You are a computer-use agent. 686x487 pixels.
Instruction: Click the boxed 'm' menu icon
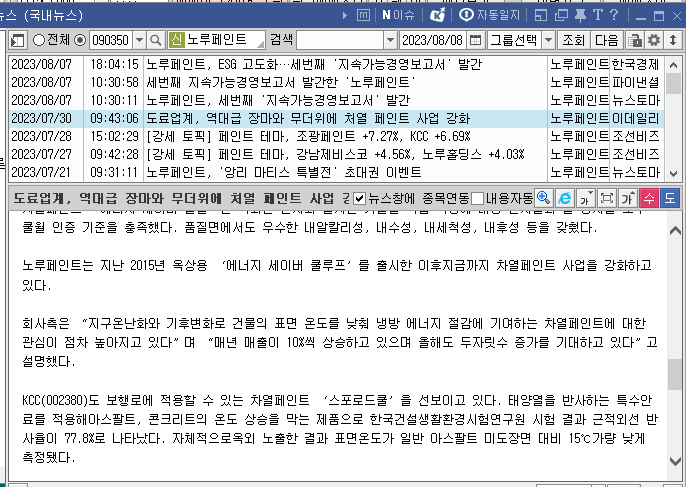(x=363, y=16)
